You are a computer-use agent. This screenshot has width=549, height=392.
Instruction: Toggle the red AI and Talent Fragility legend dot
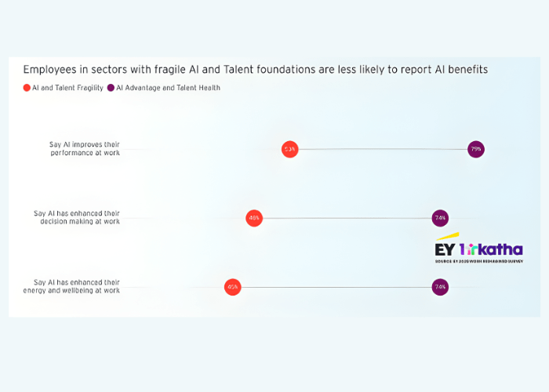(x=27, y=88)
